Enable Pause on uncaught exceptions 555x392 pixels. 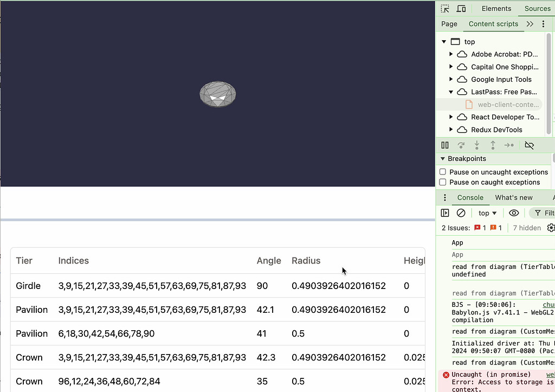pyautogui.click(x=443, y=171)
